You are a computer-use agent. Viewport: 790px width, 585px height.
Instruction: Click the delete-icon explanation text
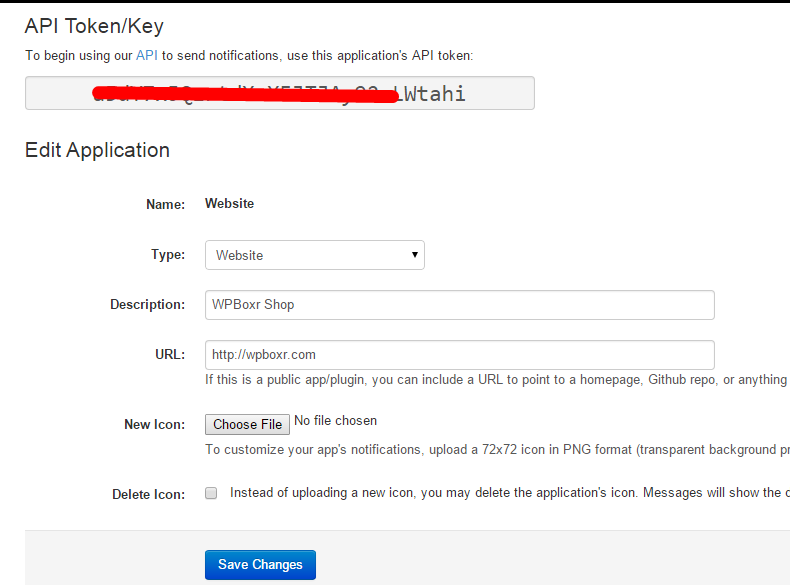coord(510,492)
